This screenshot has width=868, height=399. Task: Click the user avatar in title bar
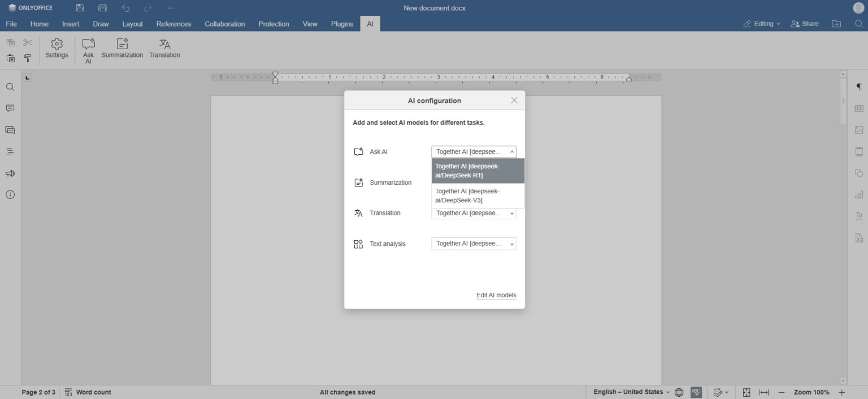[x=858, y=8]
